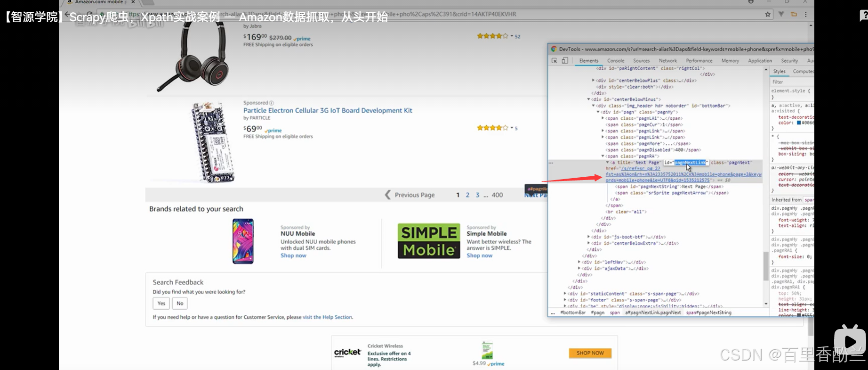Click the Sponsored info icon
868x370 pixels.
[272, 103]
